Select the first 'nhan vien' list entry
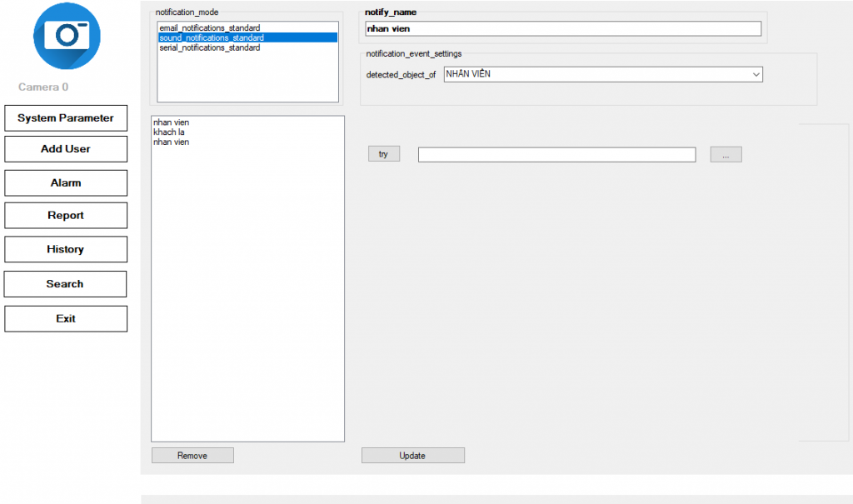 172,122
